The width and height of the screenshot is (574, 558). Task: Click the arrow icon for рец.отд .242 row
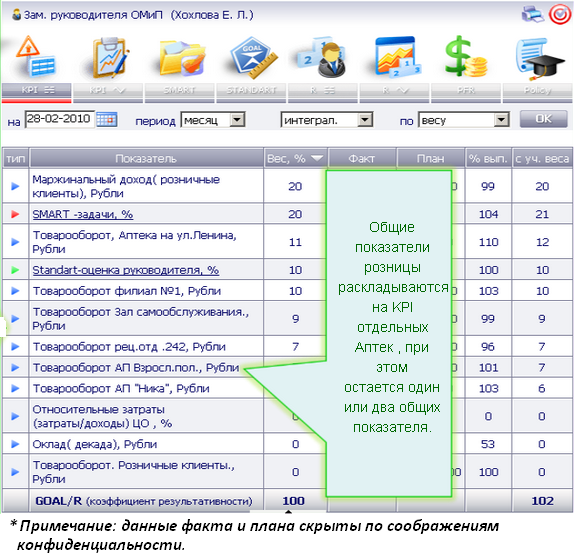click(x=15, y=346)
